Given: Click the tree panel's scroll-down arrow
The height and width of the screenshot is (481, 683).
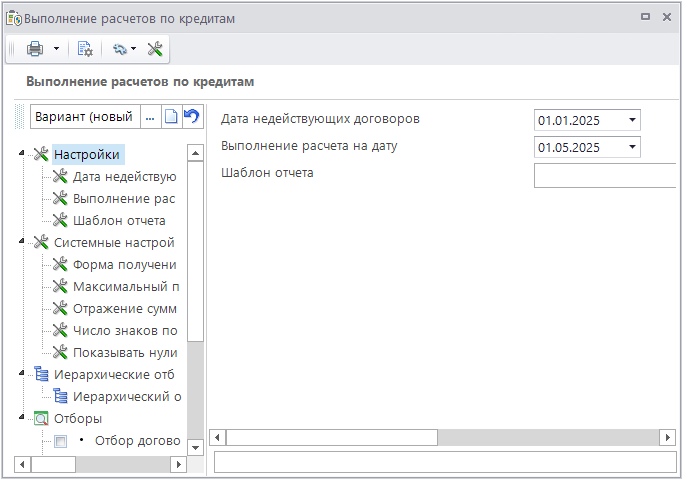Looking at the screenshot, I should (x=195, y=444).
